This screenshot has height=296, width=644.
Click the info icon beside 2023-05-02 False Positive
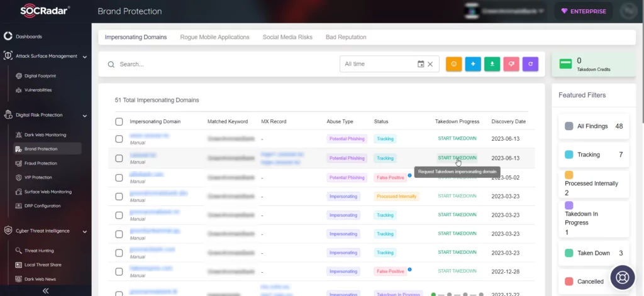pyautogui.click(x=409, y=175)
